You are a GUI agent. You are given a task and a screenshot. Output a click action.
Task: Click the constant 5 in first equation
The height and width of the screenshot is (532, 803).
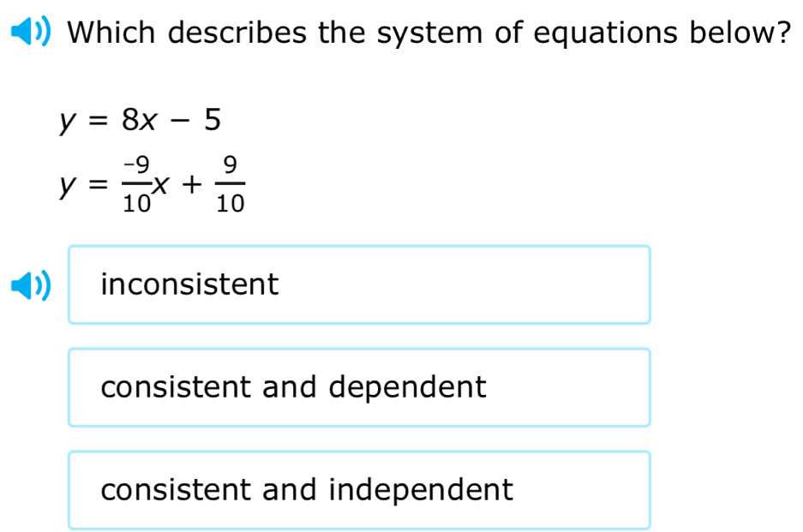point(211,122)
